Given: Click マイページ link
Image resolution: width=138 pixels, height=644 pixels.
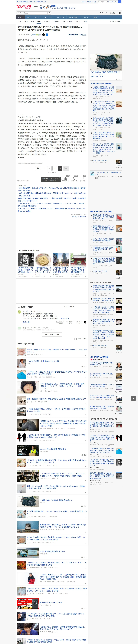Looking at the screenshot, I should 103,13.
